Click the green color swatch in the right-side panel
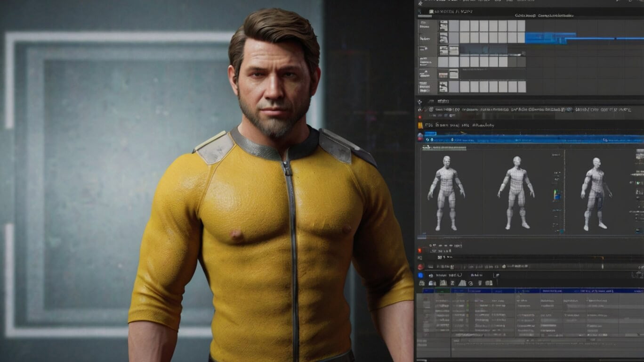The image size is (644, 362). tap(638, 184)
